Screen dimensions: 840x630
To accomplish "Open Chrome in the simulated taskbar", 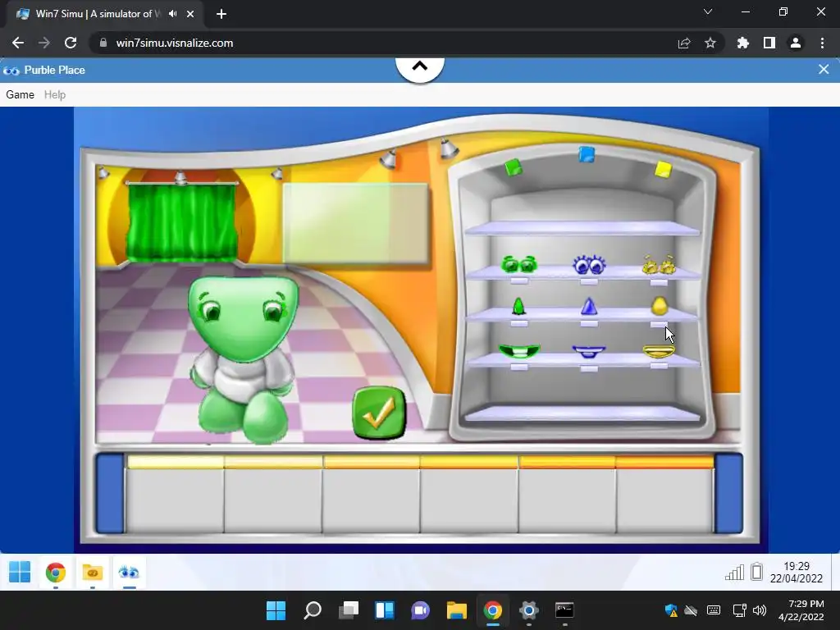I will tap(56, 572).
